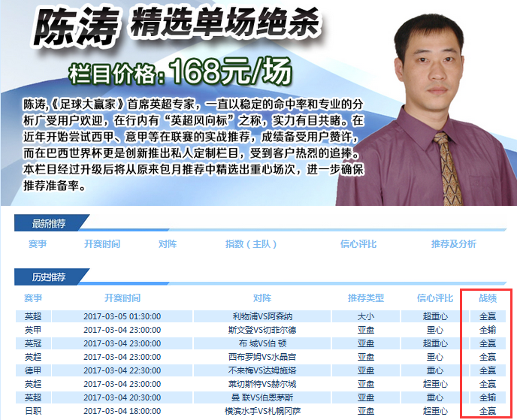Select the 曼 联VS伯恩茅斯 match cell

tap(262, 397)
